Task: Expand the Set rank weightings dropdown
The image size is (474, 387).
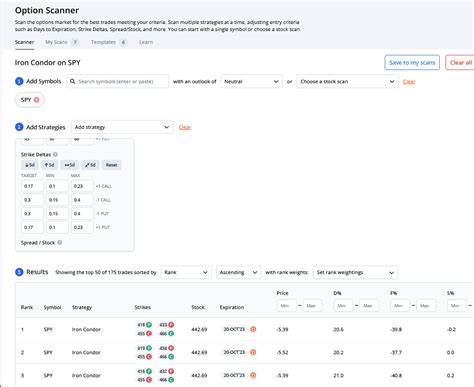Action: (355, 272)
